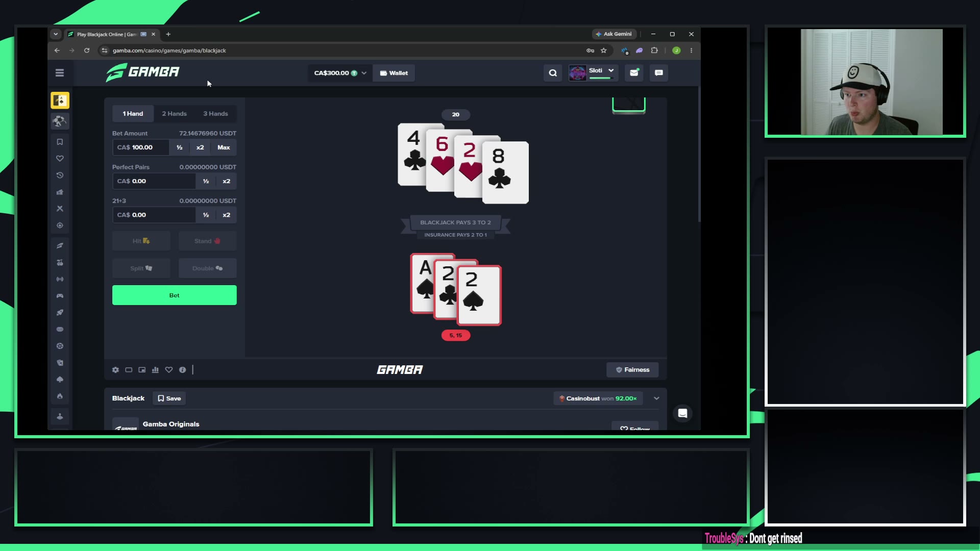
Task: Reload the page in Chrome
Action: pos(87,51)
